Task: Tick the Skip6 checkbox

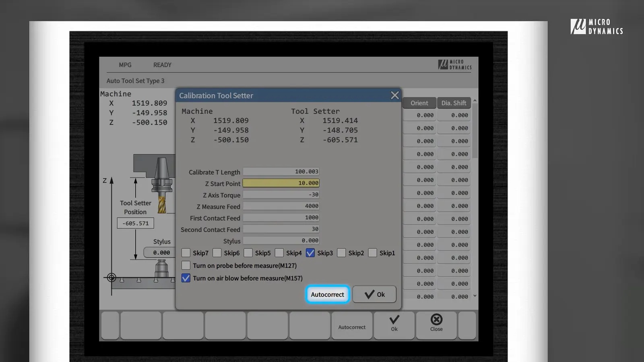Action: (217, 253)
